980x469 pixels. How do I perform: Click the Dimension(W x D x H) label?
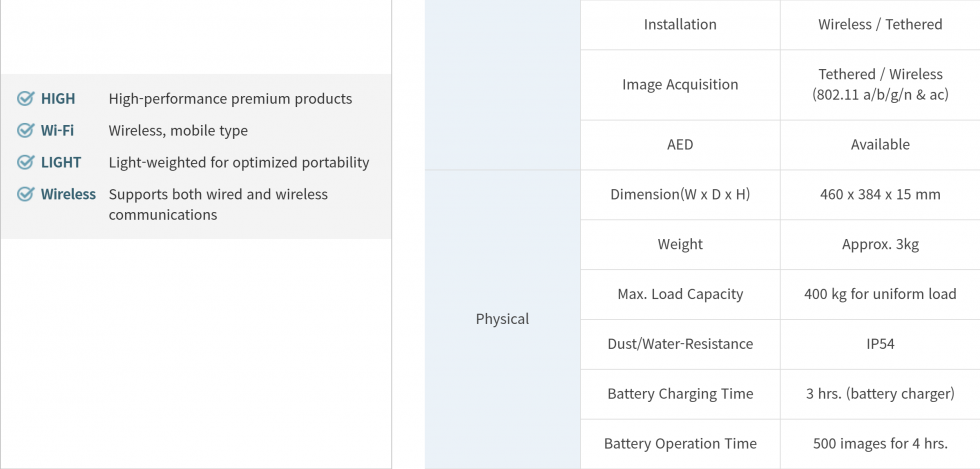pyautogui.click(x=680, y=195)
